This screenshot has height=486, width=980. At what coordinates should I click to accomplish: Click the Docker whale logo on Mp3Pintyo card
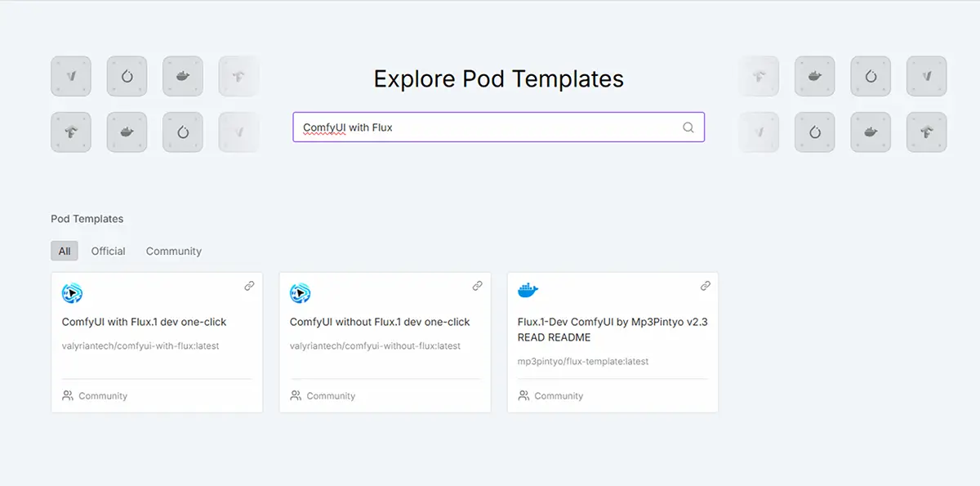[528, 290]
